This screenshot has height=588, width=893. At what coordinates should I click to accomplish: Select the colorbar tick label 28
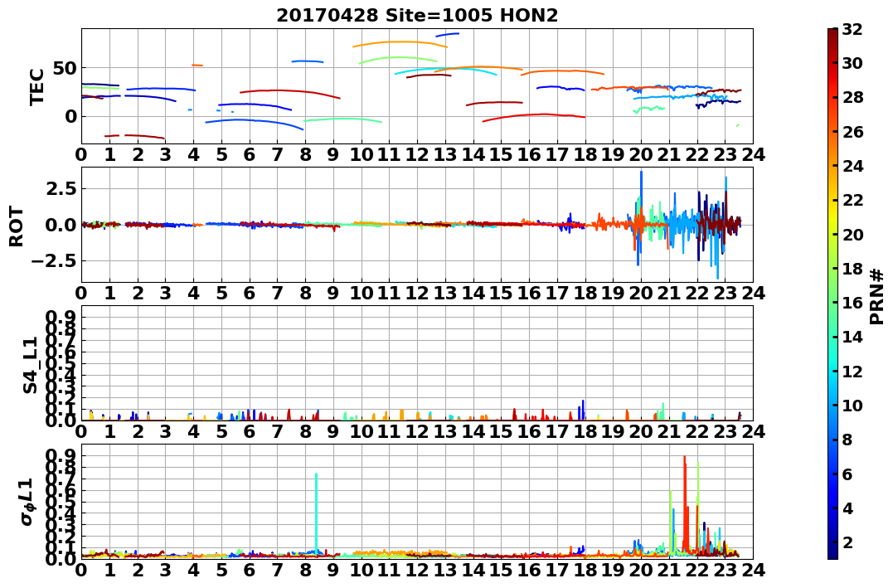[852, 97]
